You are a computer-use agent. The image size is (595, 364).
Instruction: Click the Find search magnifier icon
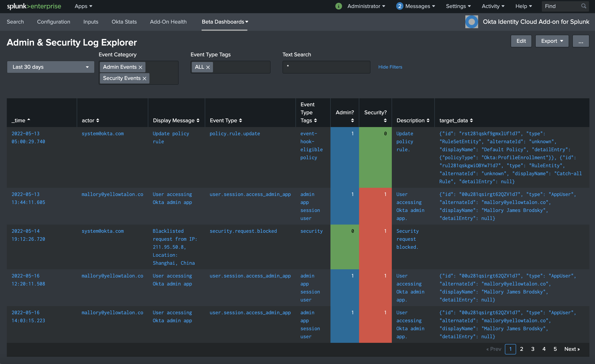click(584, 6)
